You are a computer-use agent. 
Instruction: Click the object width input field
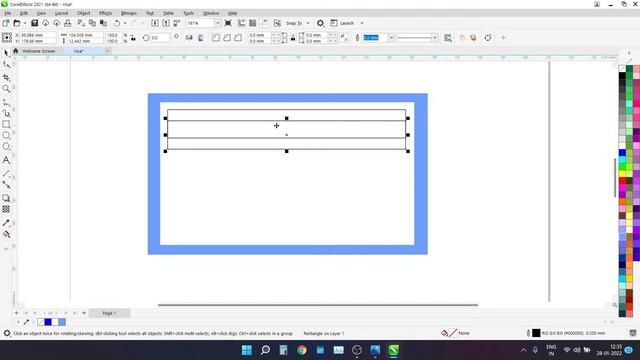[85, 35]
